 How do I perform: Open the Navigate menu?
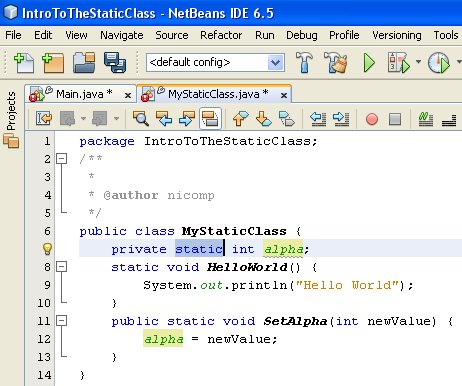tap(122, 35)
